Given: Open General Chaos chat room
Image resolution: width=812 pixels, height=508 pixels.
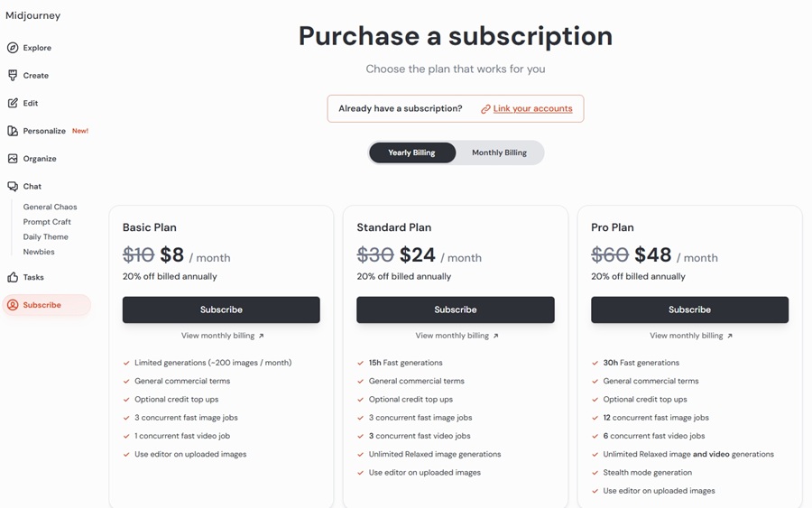Looking at the screenshot, I should (50, 207).
